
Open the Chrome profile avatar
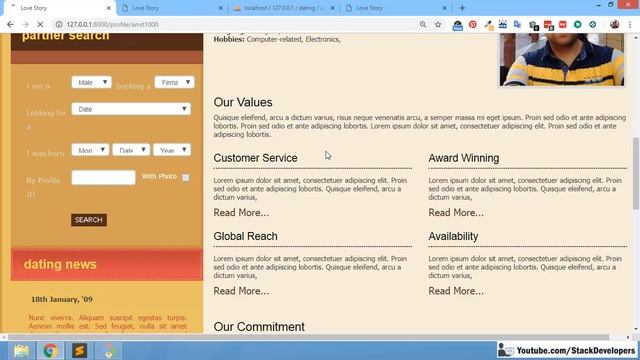[614, 24]
